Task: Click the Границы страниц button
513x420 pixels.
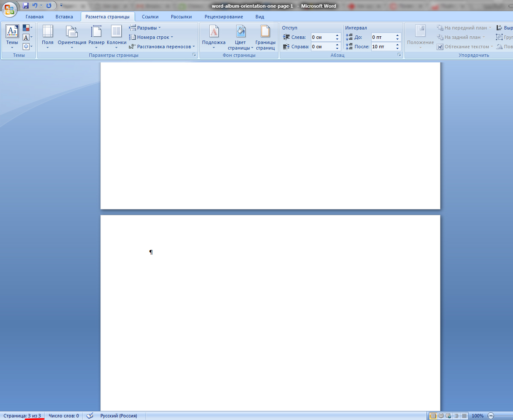Action: tap(265, 37)
